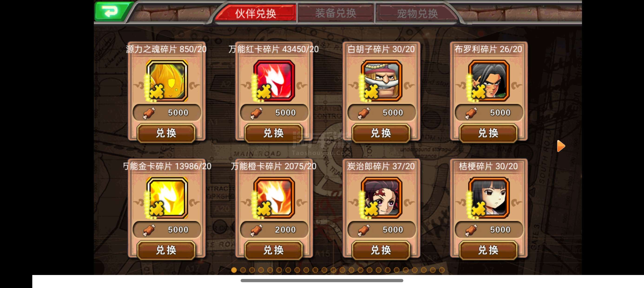Select the last page indicator dot

[x=442, y=270]
